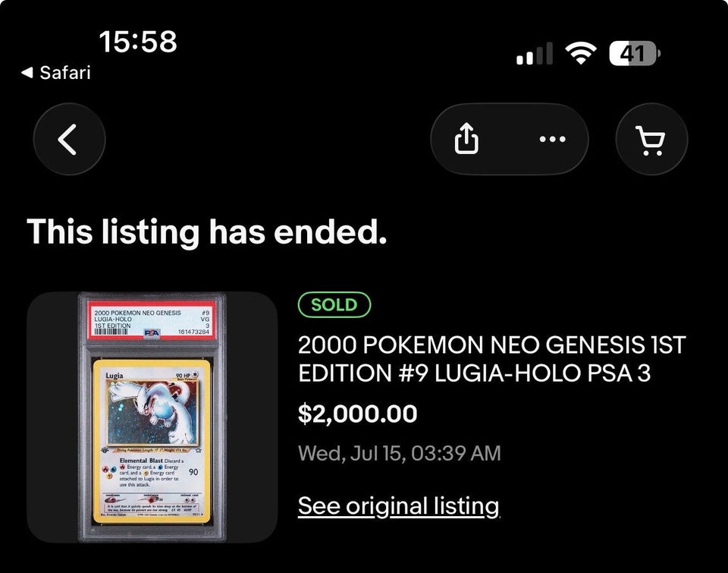The image size is (728, 573).
Task: Tap the Lugia-Holo PSA 3 listing title
Action: pos(491,359)
